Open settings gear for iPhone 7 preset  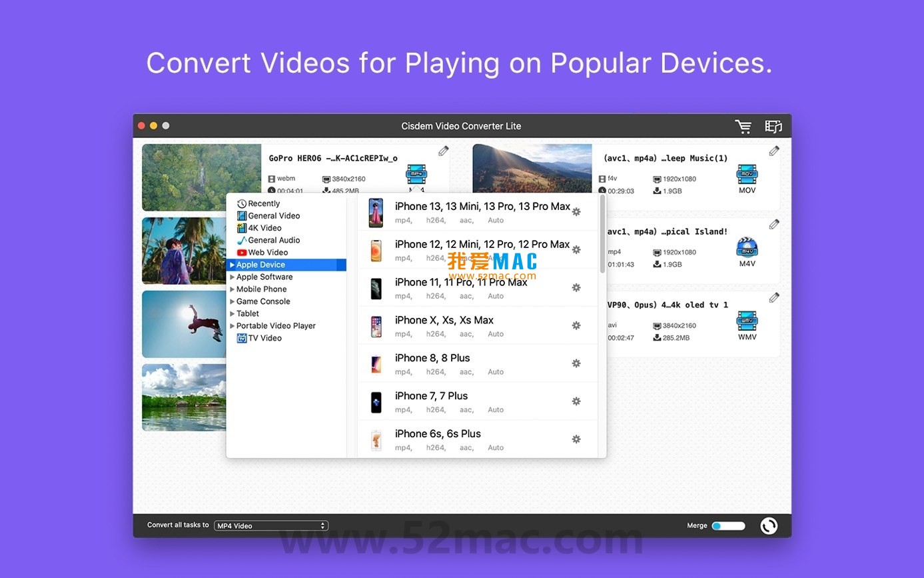pyautogui.click(x=576, y=401)
